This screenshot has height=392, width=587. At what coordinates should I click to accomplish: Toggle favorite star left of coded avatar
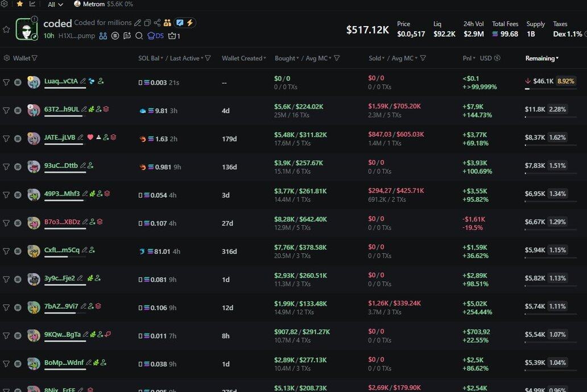[x=6, y=29]
